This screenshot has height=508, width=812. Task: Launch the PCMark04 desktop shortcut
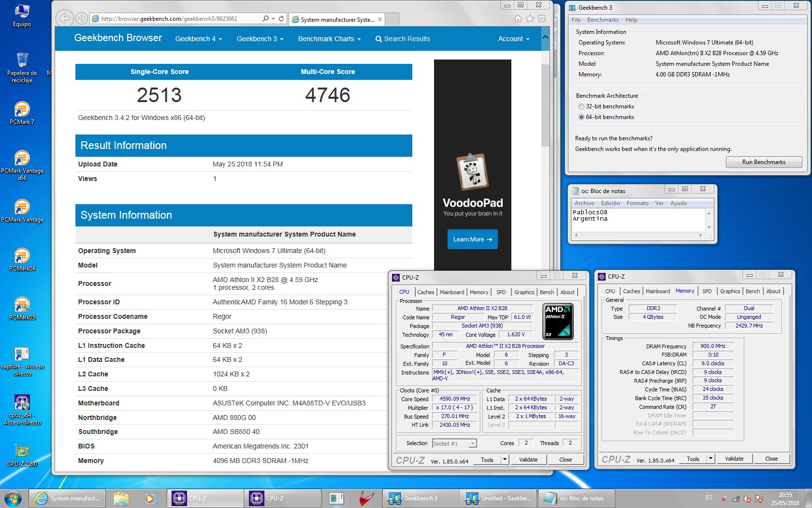tap(22, 259)
